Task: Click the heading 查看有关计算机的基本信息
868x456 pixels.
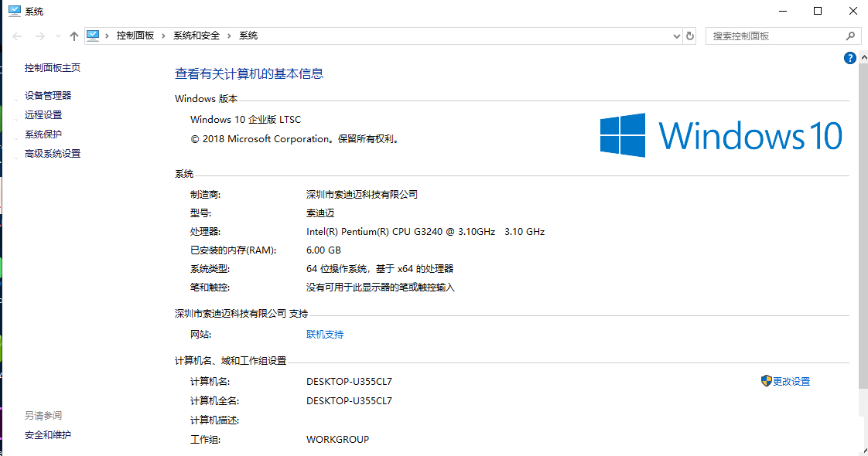Action: coord(249,73)
